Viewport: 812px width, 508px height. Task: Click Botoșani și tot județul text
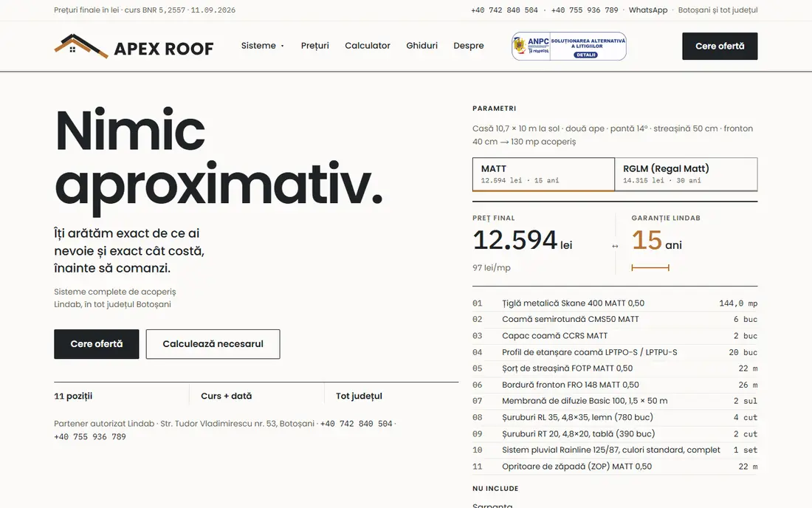click(x=718, y=10)
